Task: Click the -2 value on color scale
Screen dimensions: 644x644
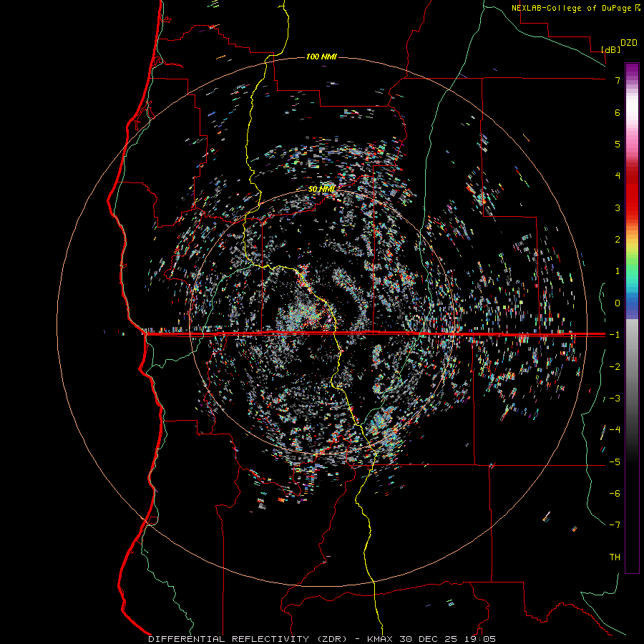Action: tap(615, 367)
